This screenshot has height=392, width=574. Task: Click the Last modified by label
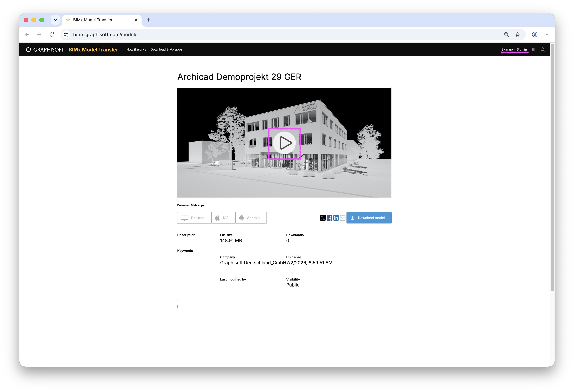point(233,279)
